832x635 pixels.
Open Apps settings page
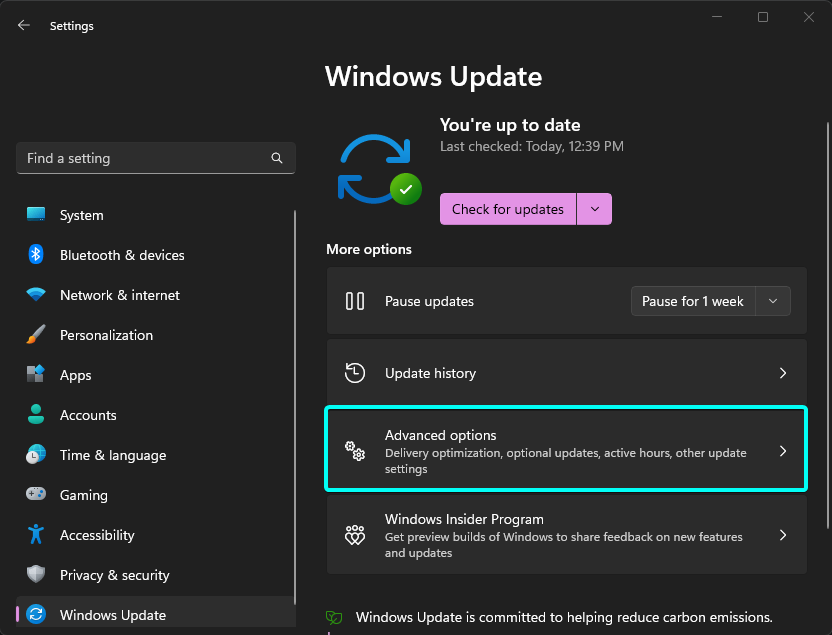[155, 375]
